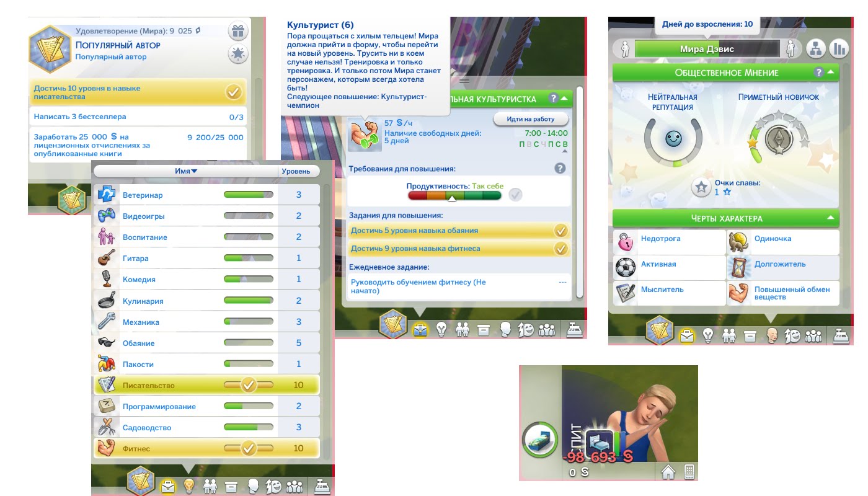This screenshot has width=868, height=496.
Task: Click checkmark on Достичь 9 уровня фитнеса task
Action: click(560, 249)
